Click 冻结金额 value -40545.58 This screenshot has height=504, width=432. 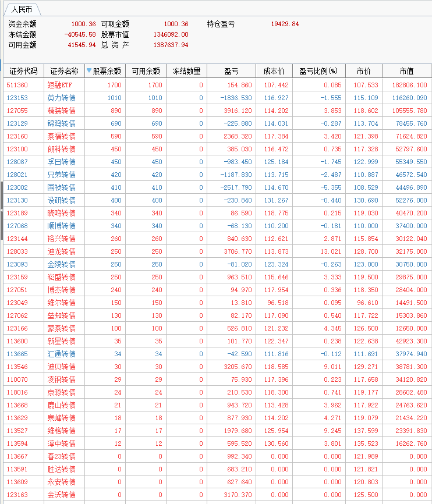tap(80, 34)
